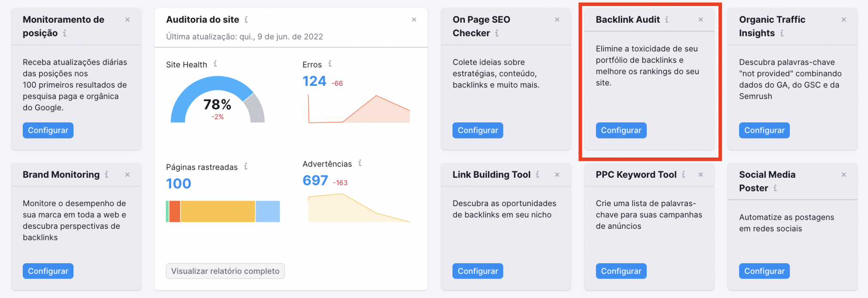Click Configurar in the Backlink Audit card
Viewport: 868px width, 298px height.
[x=620, y=130]
